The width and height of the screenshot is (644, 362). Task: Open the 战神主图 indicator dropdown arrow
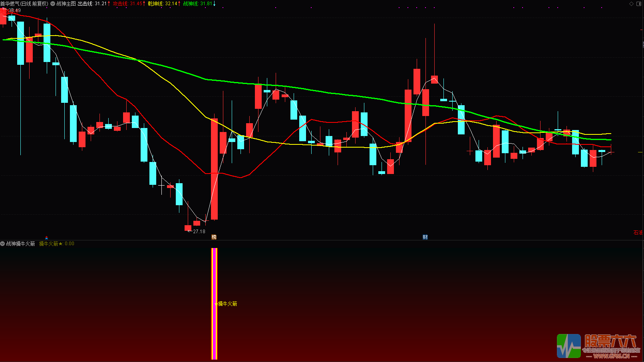[53, 4]
